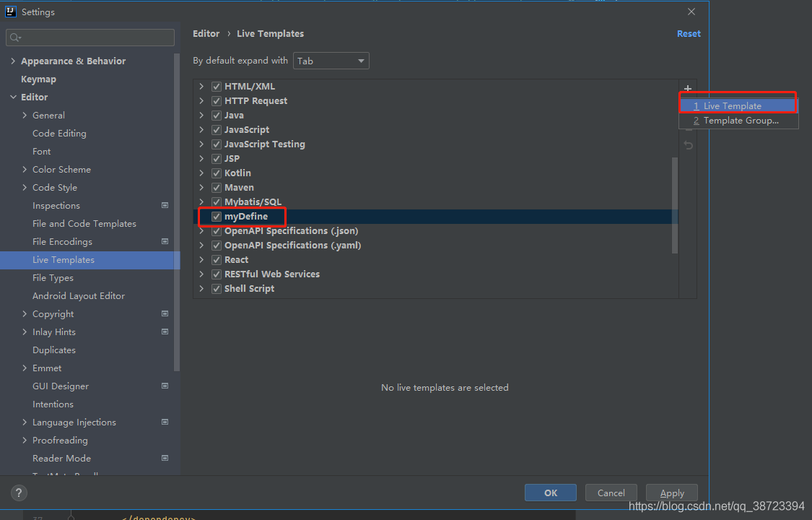Choose Template Group... from popup menu
Image resolution: width=812 pixels, height=520 pixels.
[738, 121]
